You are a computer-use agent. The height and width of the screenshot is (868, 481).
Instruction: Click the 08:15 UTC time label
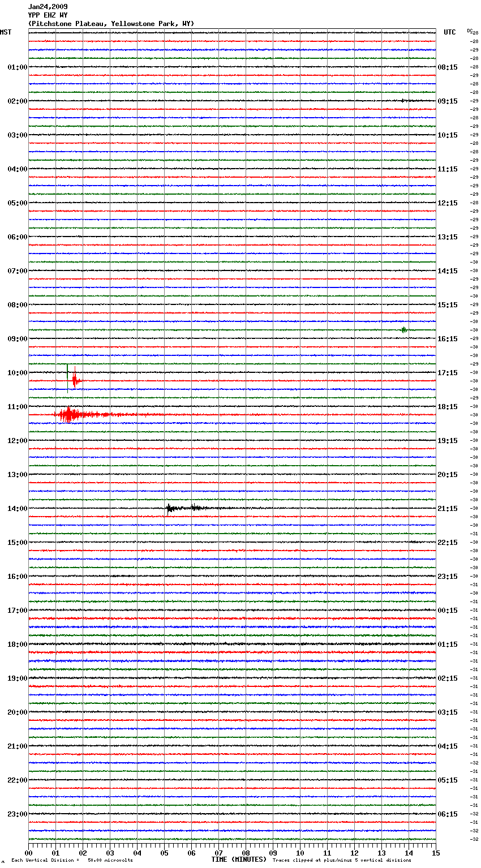(448, 67)
